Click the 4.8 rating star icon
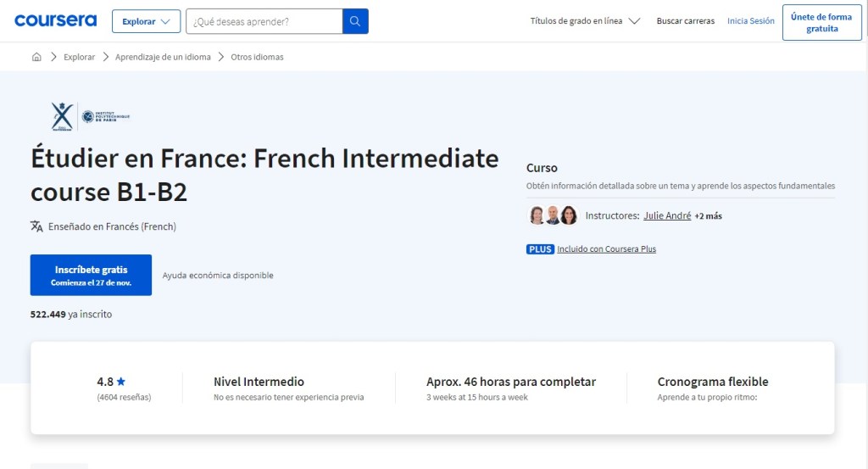 pos(121,382)
